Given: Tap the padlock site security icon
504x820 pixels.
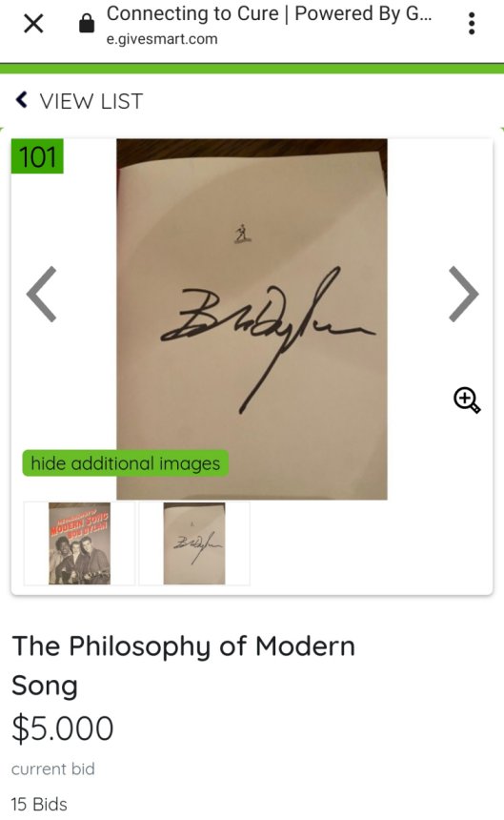Looking at the screenshot, I should (87, 24).
